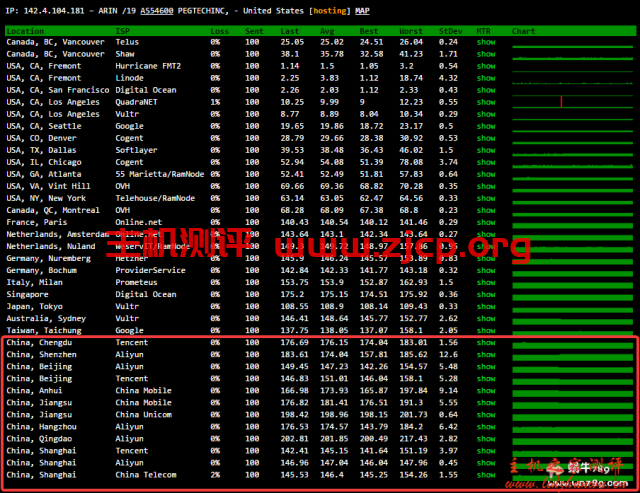Select the 'Australia, Sydney' location text

coord(46,319)
